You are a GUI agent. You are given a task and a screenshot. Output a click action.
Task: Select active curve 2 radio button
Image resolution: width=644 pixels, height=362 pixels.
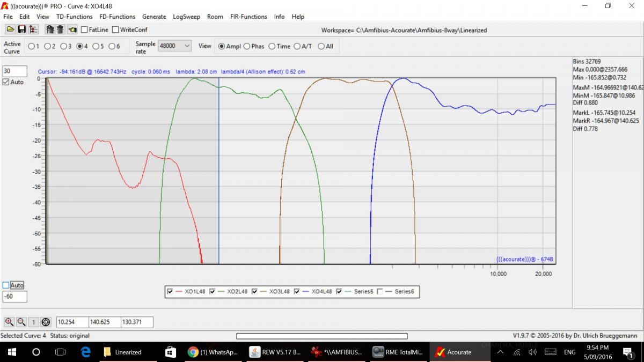click(47, 46)
